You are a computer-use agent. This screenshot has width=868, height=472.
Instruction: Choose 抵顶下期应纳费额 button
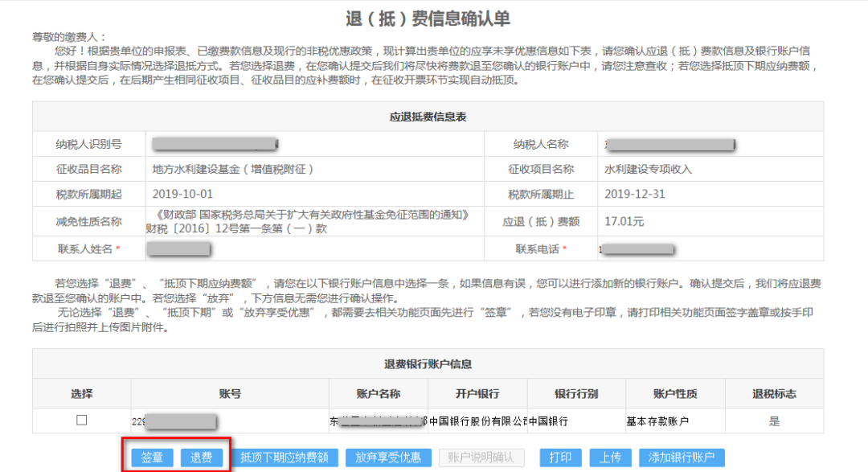pos(284,458)
